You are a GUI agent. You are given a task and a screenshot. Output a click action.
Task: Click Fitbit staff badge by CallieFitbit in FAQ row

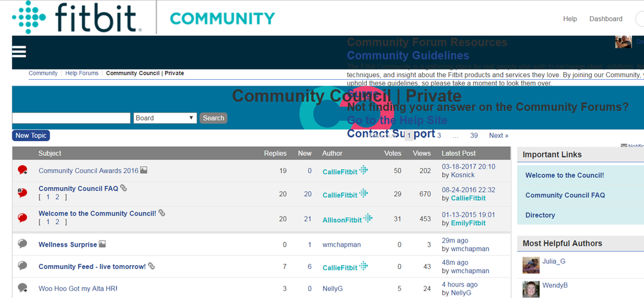(364, 193)
